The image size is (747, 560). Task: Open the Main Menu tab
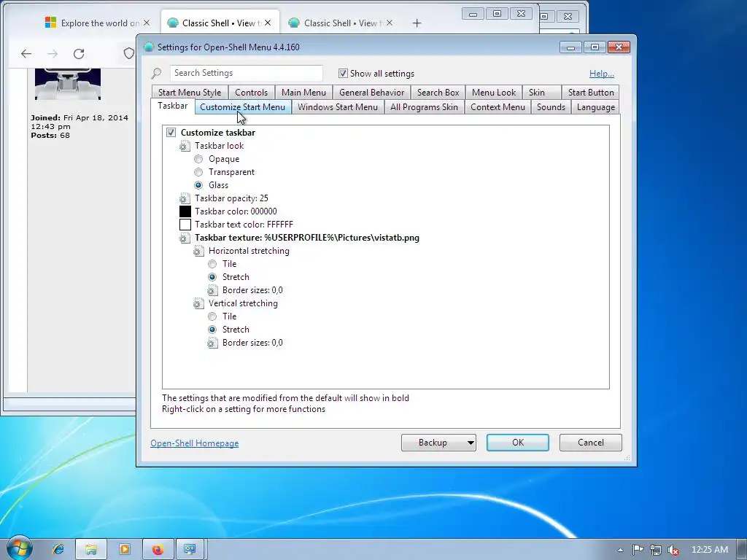(303, 93)
